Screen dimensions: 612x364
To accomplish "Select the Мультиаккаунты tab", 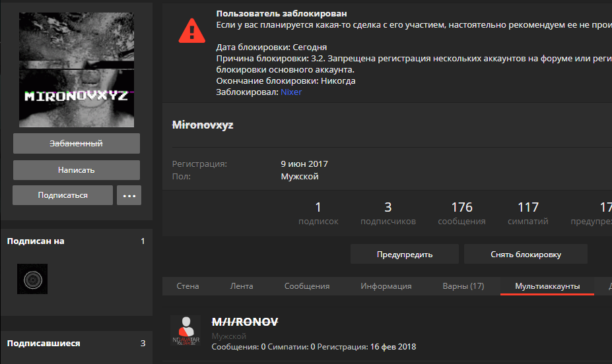I will [x=547, y=286].
